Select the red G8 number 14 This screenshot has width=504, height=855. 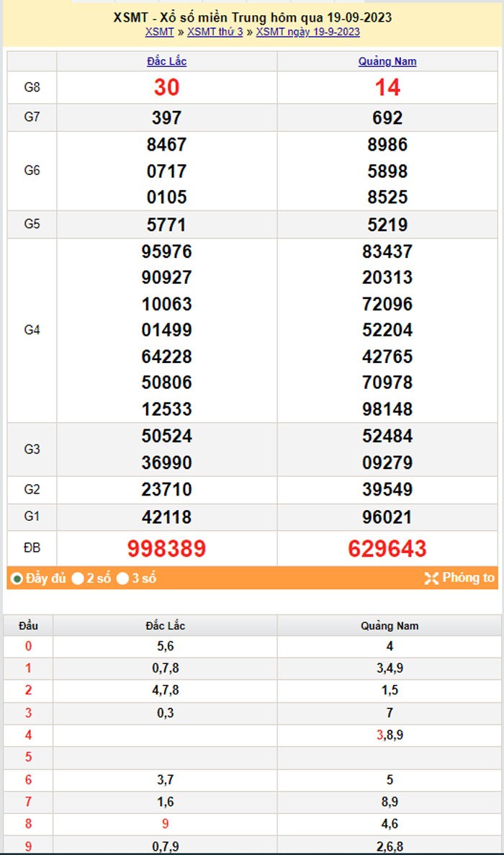tap(387, 88)
